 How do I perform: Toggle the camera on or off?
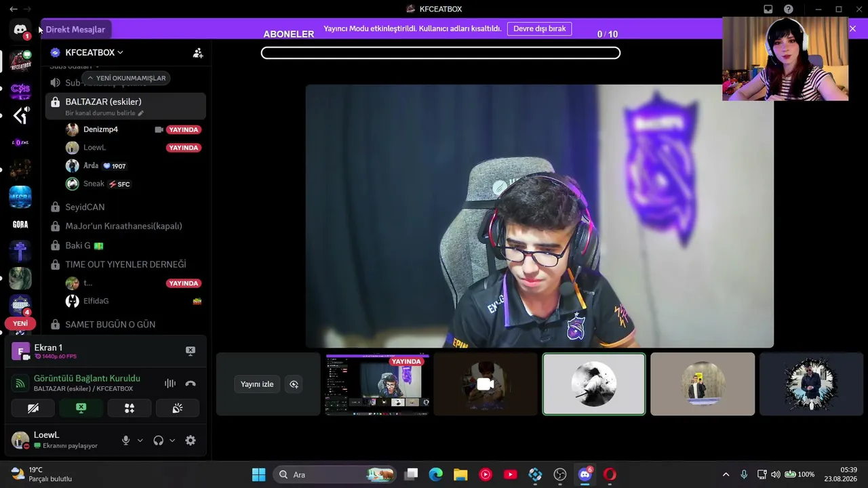(33, 408)
